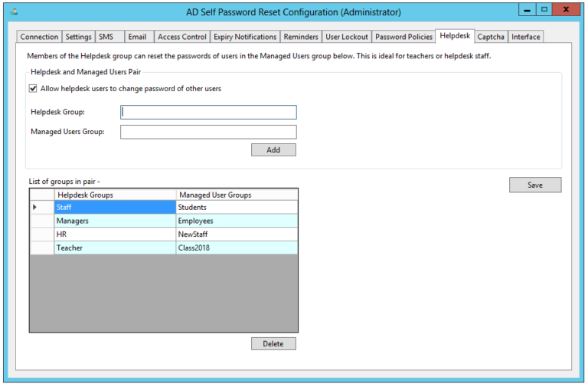Click the Delete button
Screen dimensions: 588x387
(273, 344)
